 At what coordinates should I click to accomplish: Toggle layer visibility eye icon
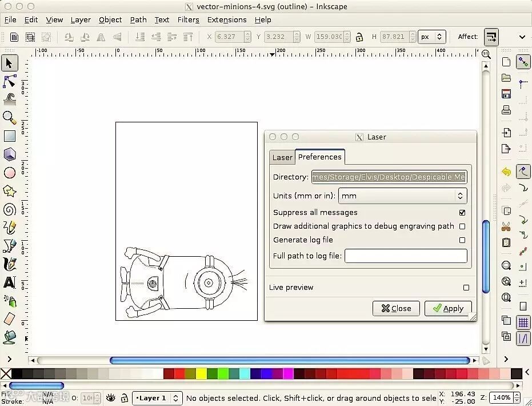111,398
